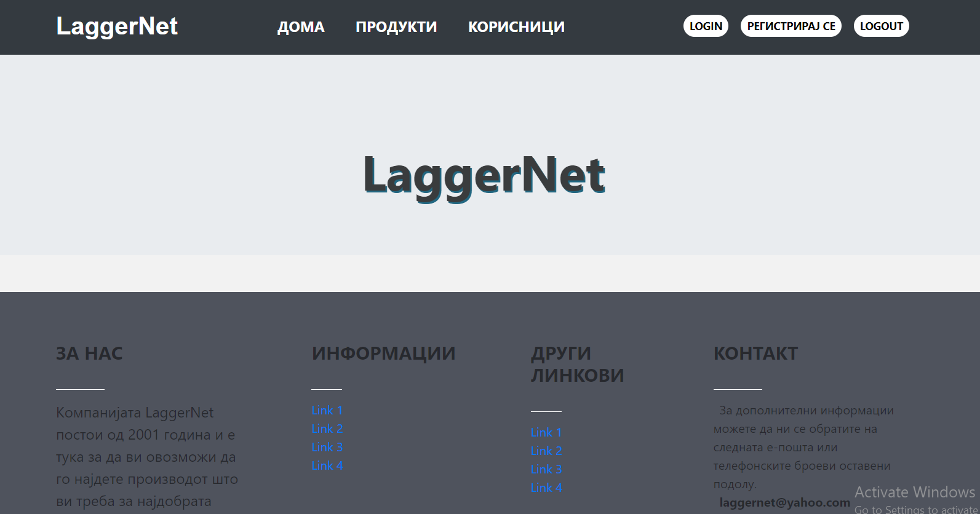The height and width of the screenshot is (514, 980).
Task: Open Link 4 in the ДРУГИ ЛИНКОВИ column
Action: click(546, 488)
